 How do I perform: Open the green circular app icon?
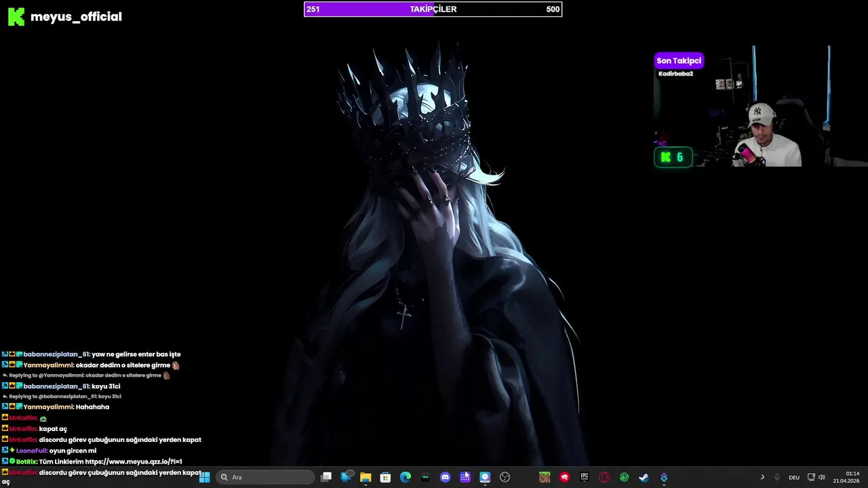624,477
